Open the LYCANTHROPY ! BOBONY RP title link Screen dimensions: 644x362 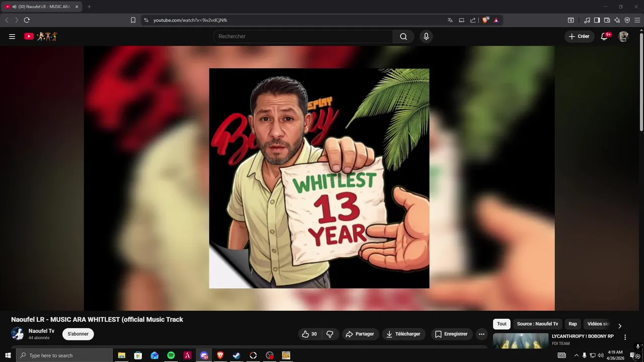tap(583, 336)
